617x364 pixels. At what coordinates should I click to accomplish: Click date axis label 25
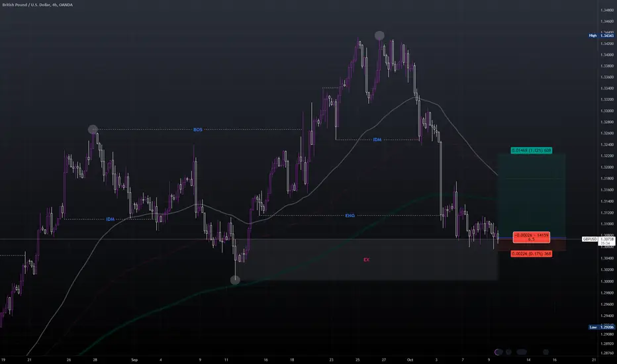[x=357, y=359]
